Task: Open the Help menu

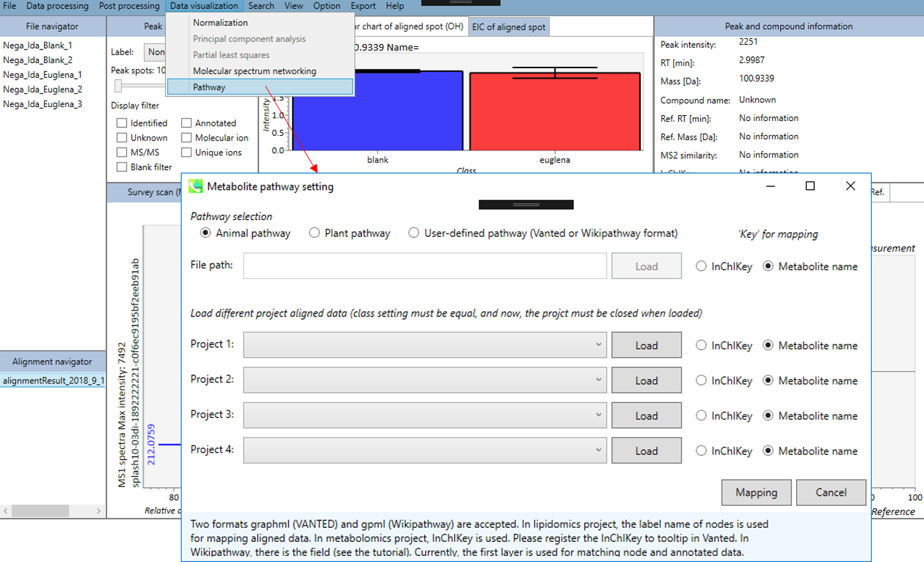Action: coord(395,6)
